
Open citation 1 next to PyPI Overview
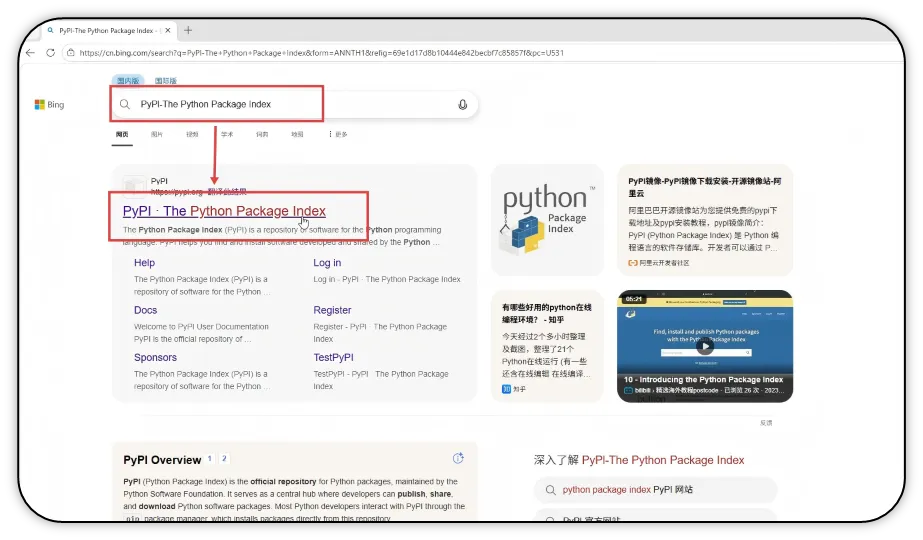coord(210,459)
